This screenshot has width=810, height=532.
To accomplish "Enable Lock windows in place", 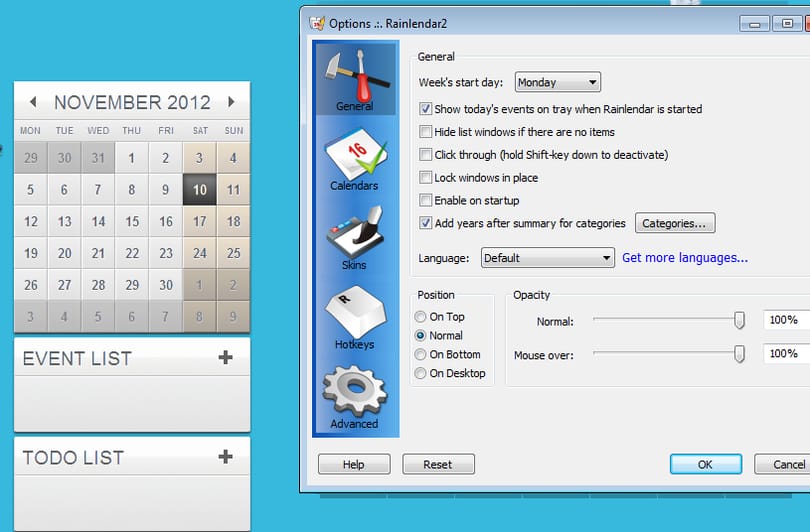I will coord(425,178).
